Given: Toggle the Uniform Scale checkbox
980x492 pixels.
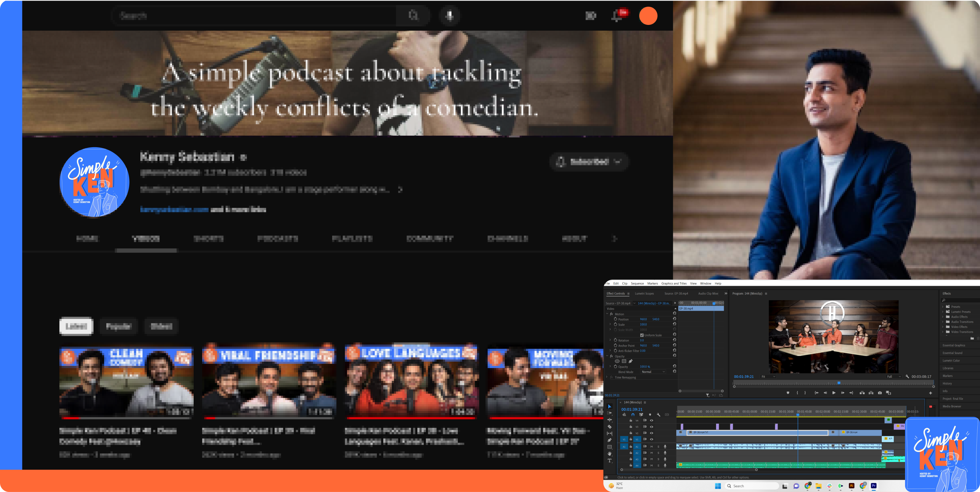Looking at the screenshot, I should 642,335.
